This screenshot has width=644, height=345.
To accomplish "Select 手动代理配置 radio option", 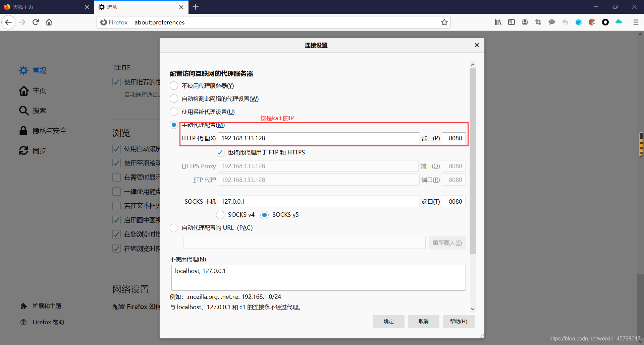I will click(x=174, y=125).
